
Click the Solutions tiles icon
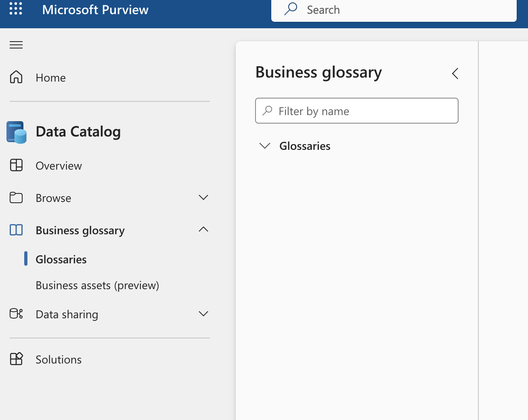(x=16, y=359)
